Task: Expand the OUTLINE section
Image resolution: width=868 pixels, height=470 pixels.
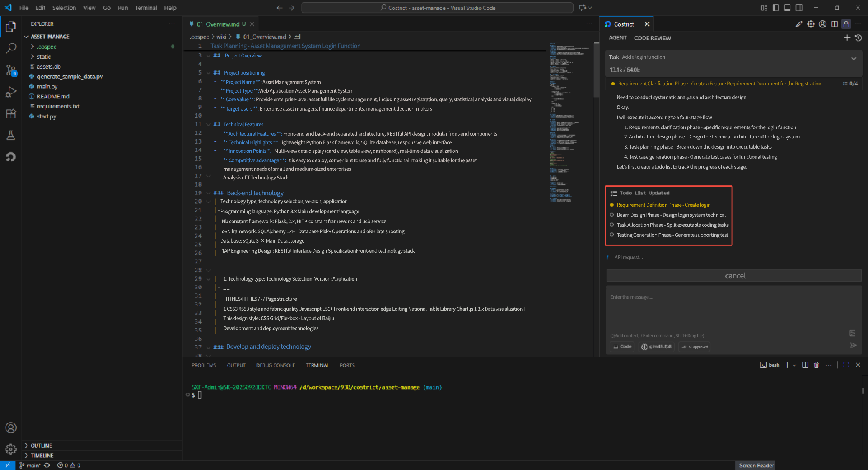Action: tap(41, 446)
